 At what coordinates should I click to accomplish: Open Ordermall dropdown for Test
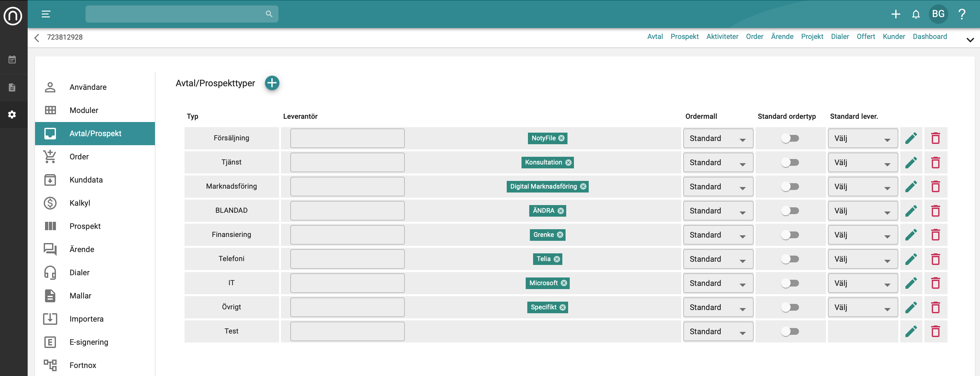tap(718, 332)
